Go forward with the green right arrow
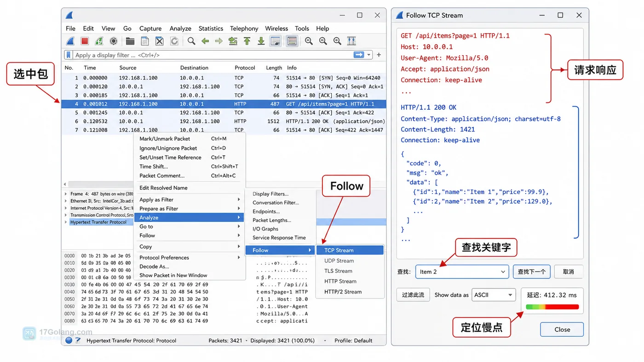644x362 pixels. click(219, 41)
